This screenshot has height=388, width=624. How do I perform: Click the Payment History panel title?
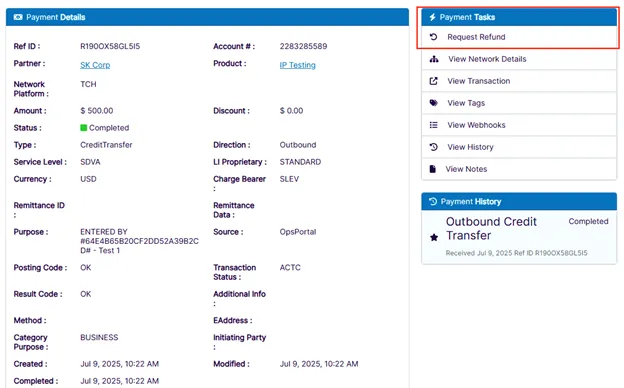[471, 201]
